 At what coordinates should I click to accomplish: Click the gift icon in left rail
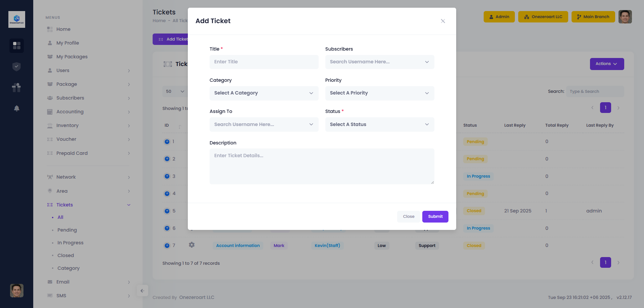tap(16, 87)
